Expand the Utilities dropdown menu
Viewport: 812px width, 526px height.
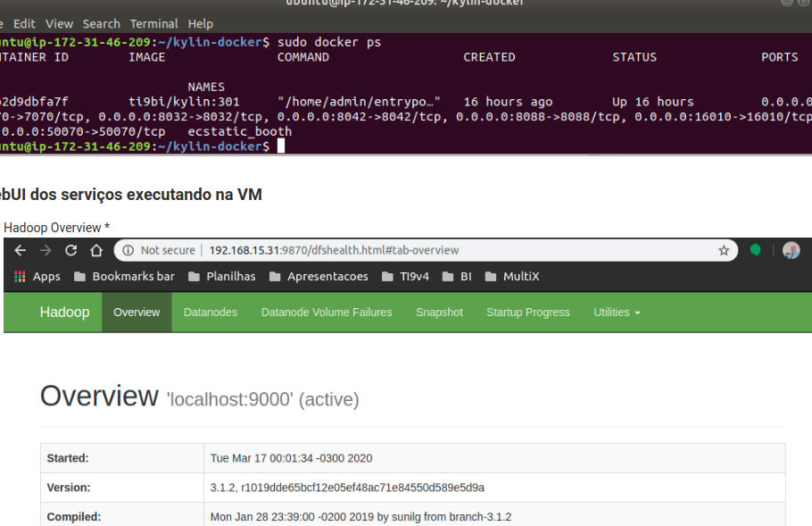[617, 313]
